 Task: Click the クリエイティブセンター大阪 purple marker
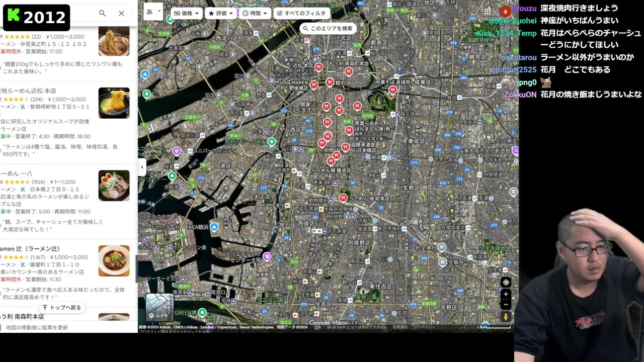(x=267, y=256)
